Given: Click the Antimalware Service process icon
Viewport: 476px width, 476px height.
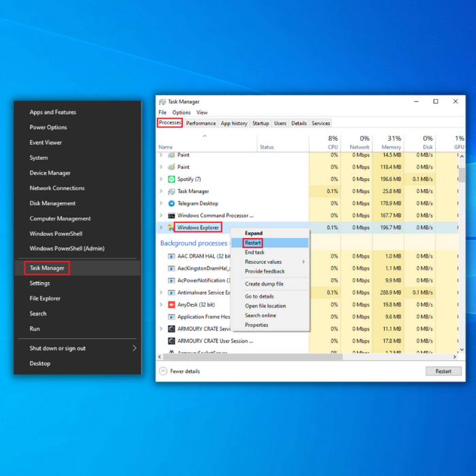Looking at the screenshot, I should coord(171,292).
